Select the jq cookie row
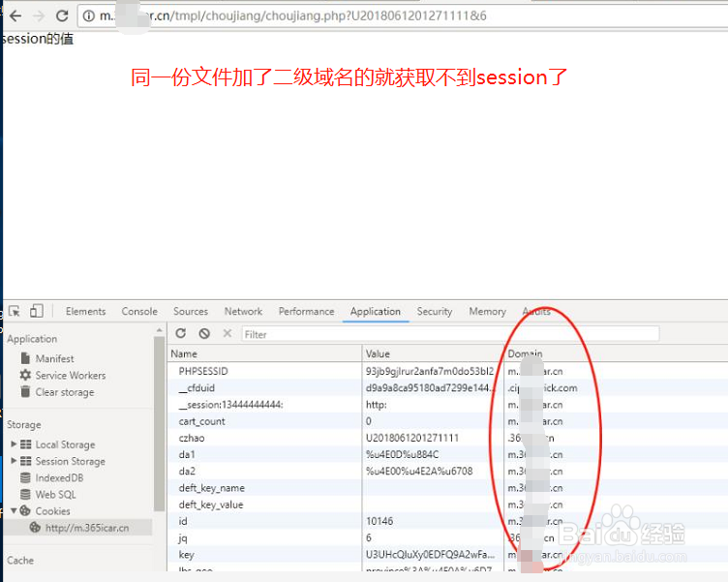This screenshot has width=728, height=582. click(447, 537)
